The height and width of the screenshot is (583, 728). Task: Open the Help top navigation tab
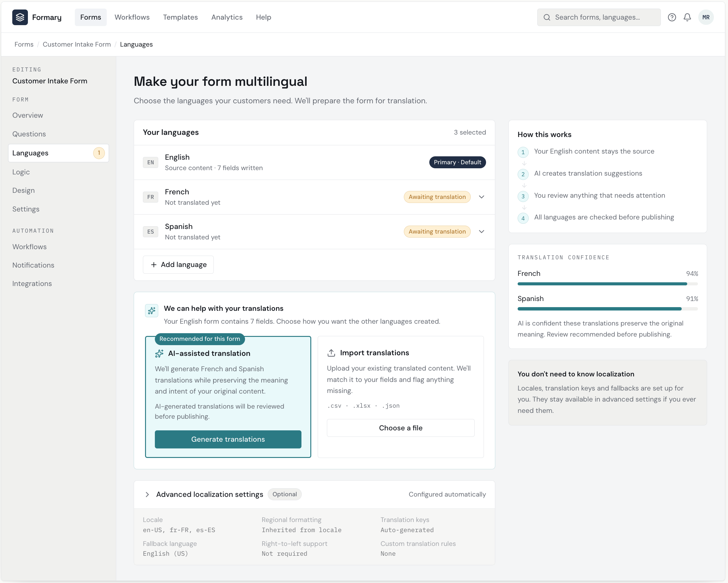(263, 17)
